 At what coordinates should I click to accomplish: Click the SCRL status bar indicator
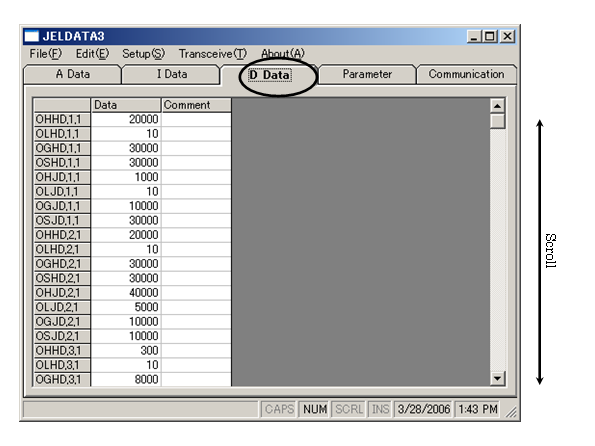coord(349,409)
